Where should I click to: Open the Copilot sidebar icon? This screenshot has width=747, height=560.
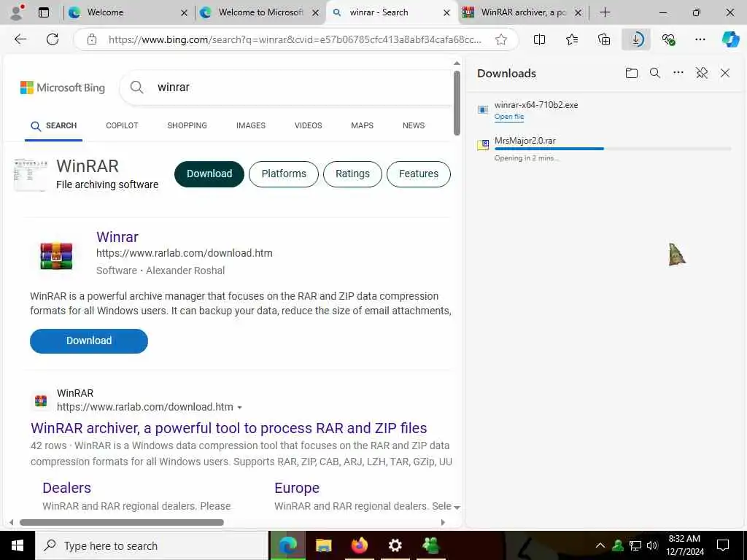(730, 39)
